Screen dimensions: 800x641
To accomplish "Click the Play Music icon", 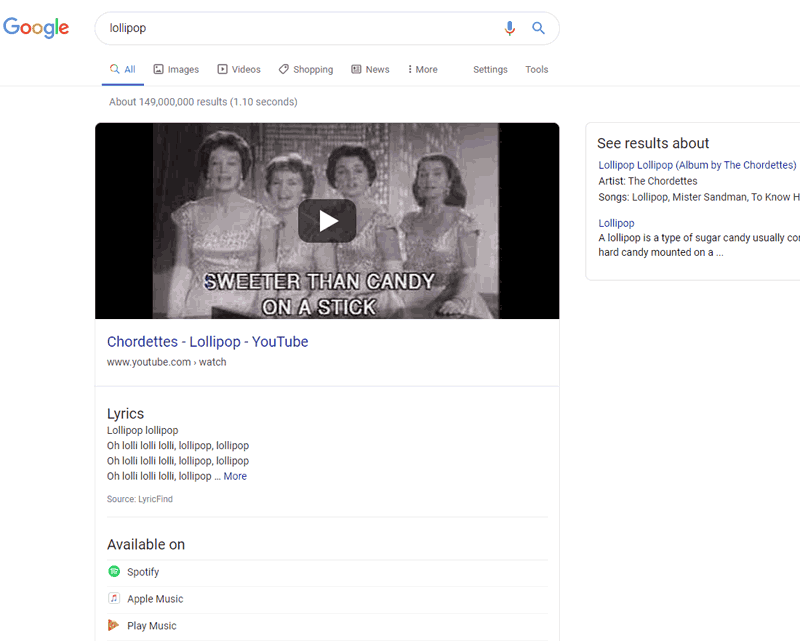I will tap(114, 626).
